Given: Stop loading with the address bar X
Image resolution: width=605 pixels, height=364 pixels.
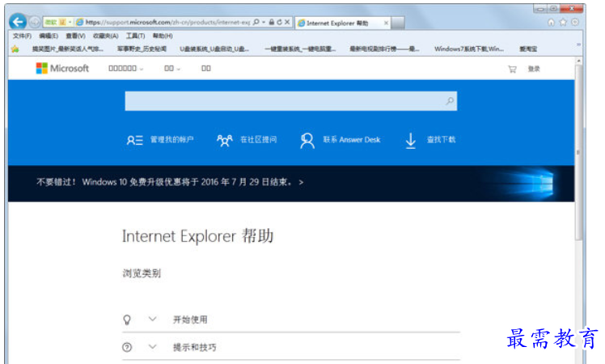Looking at the screenshot, I should [x=287, y=23].
